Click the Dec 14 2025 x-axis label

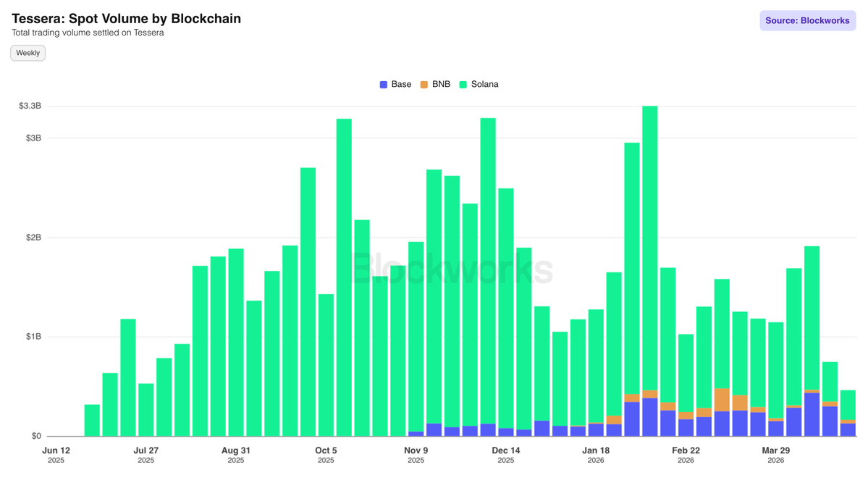click(x=506, y=455)
